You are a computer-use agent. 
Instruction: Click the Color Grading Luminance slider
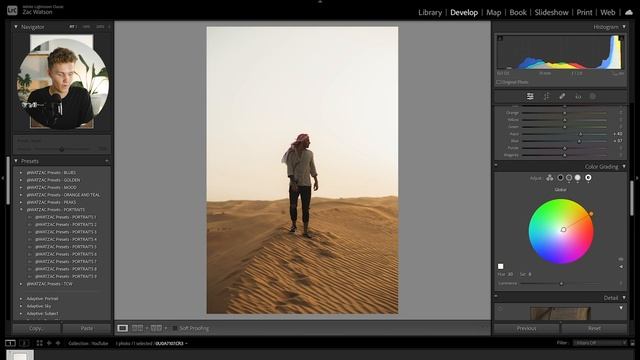coord(561,283)
